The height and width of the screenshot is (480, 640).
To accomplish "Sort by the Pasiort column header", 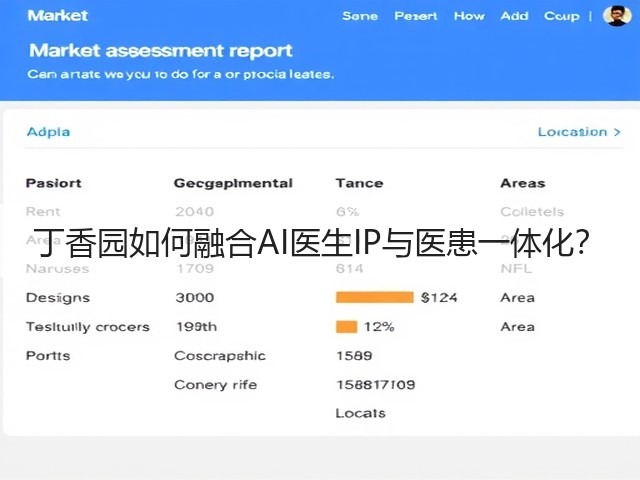I will (53, 183).
